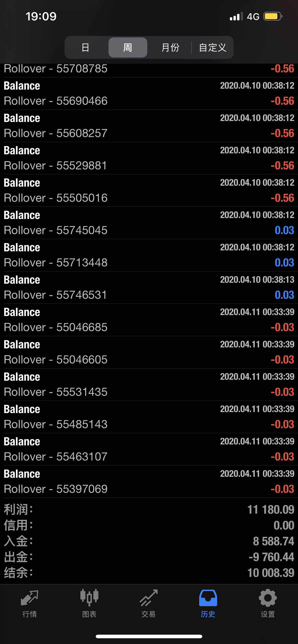Viewport: 298px width, 644px height.
Task: Choose the Custom (自定义) period
Action: (x=213, y=47)
